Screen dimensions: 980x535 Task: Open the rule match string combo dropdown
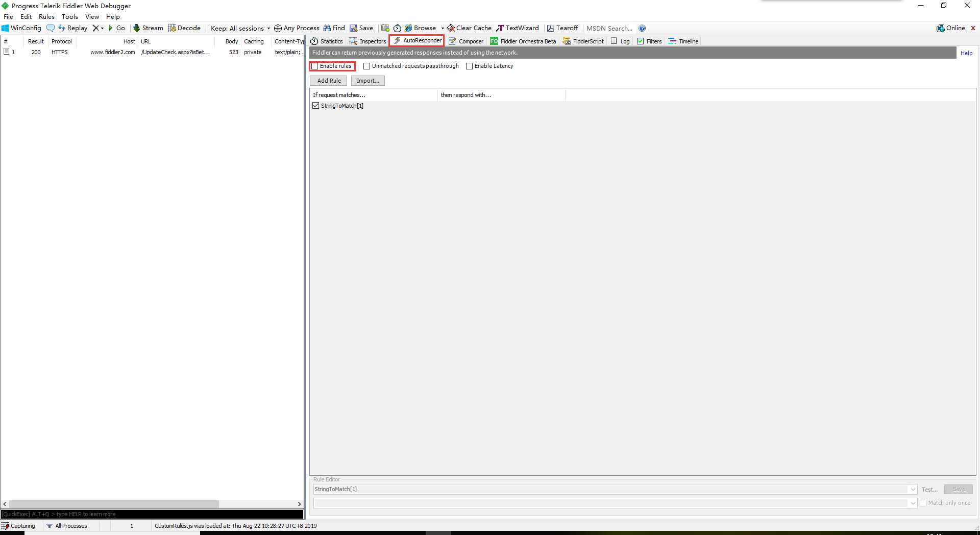click(x=913, y=489)
